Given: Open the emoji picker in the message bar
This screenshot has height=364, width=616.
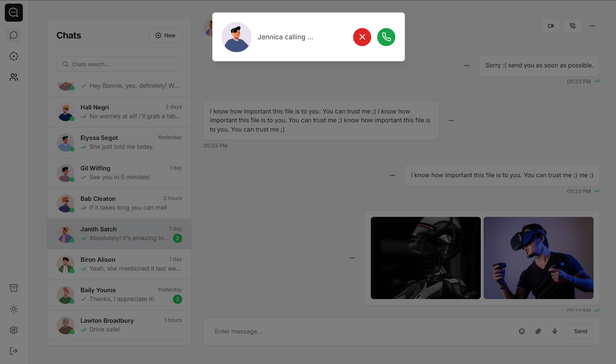Looking at the screenshot, I should 522,331.
